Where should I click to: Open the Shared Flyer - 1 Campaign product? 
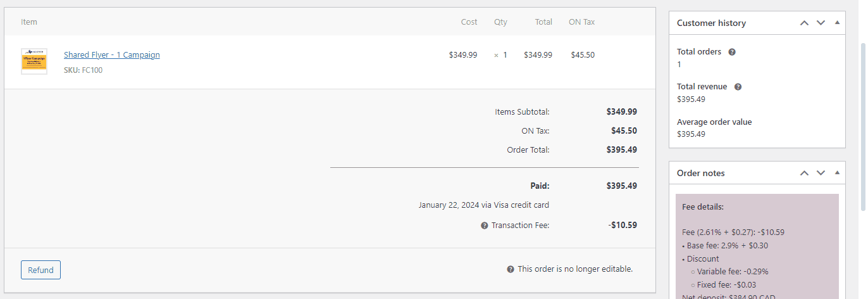pos(112,55)
